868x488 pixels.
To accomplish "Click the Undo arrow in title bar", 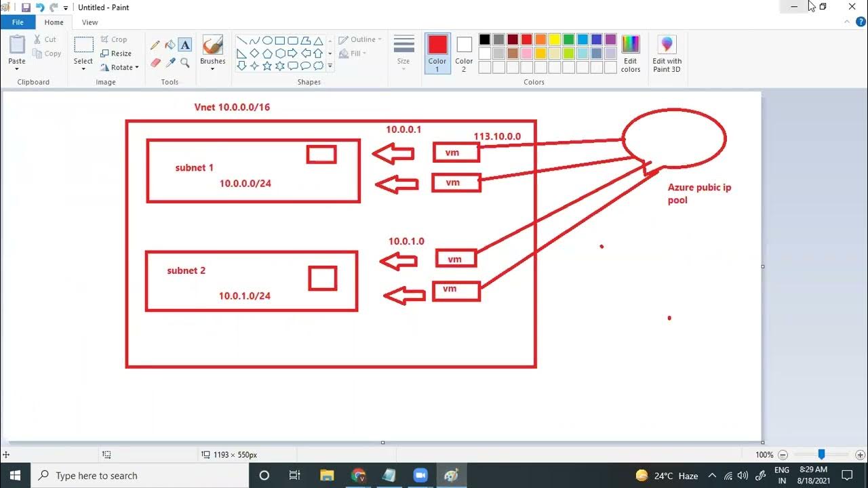I will click(39, 7).
